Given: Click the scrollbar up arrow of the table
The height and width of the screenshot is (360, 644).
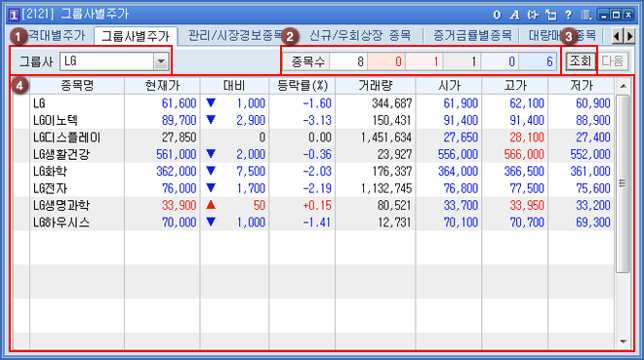Looking at the screenshot, I should click(624, 86).
